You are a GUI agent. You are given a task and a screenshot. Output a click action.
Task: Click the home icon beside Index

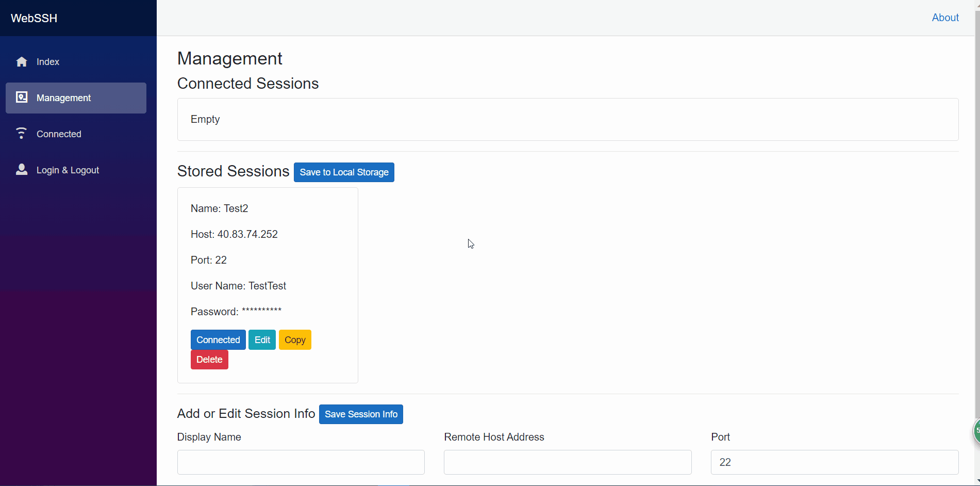tap(22, 62)
